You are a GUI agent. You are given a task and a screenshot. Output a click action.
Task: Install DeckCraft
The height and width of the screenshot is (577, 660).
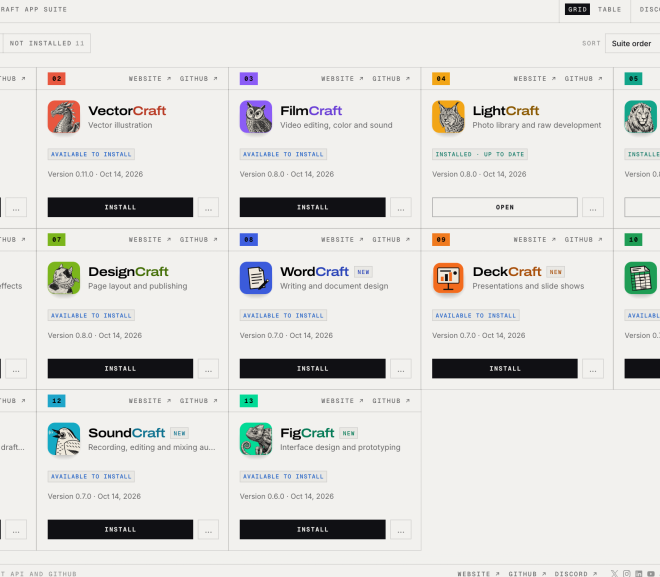[505, 368]
